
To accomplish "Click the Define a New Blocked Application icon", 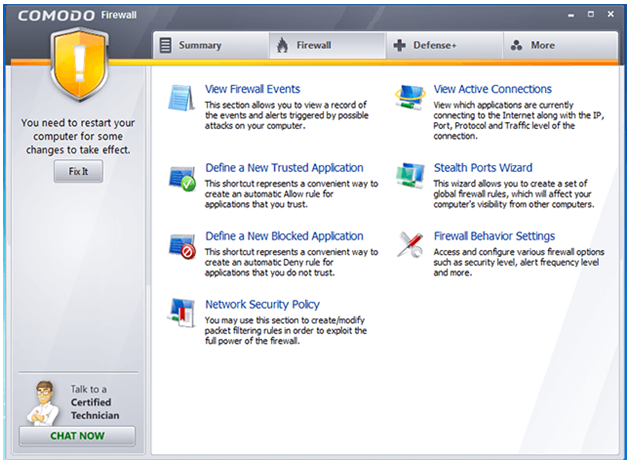I will tap(182, 246).
